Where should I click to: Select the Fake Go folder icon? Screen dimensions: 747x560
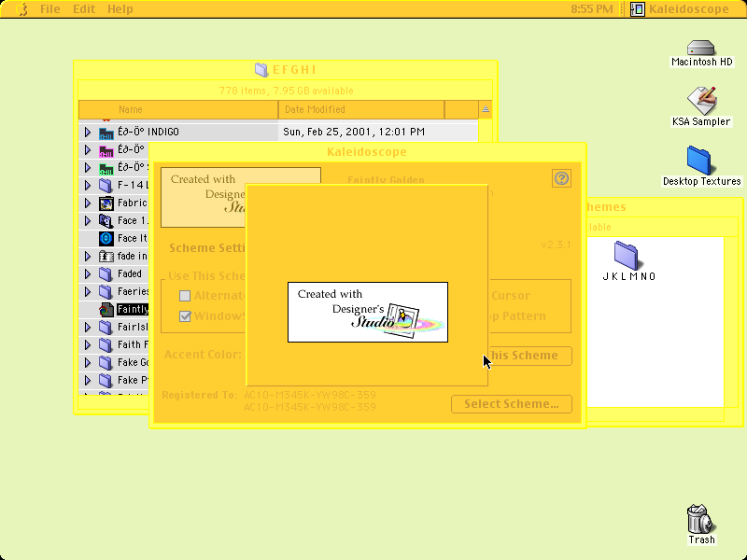pyautogui.click(x=106, y=363)
